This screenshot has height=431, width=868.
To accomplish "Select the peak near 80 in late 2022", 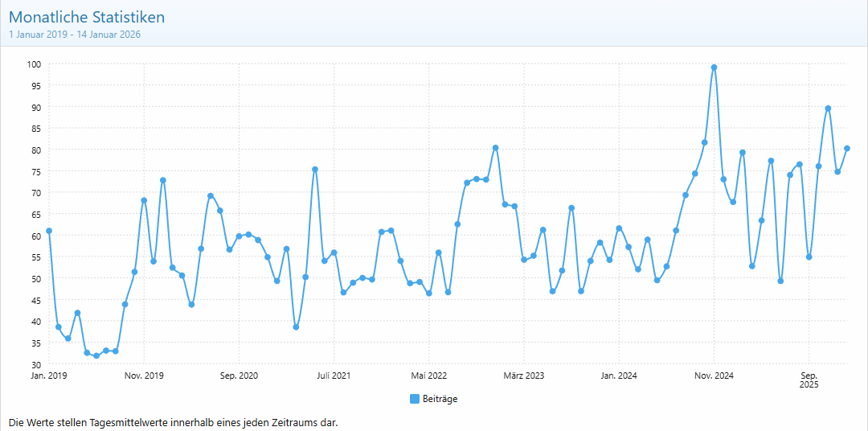I will click(x=495, y=148).
